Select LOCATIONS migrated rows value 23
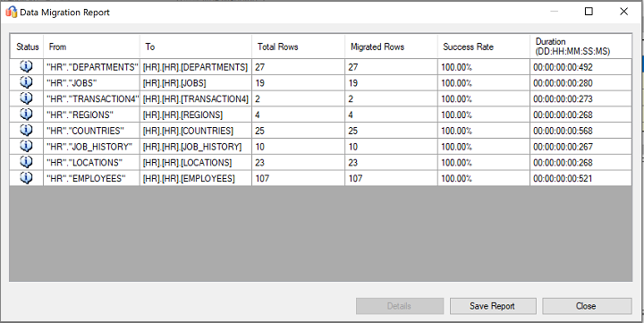Image resolution: width=644 pixels, height=323 pixels. pos(392,163)
